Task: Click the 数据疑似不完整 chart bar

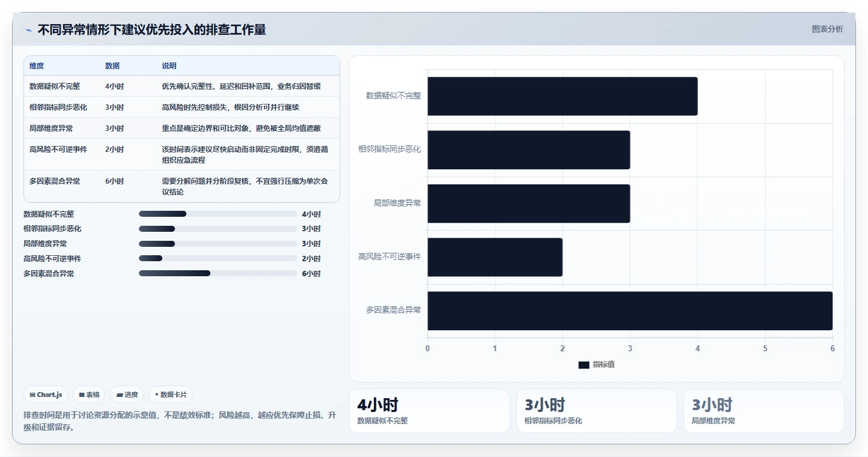Action: [563, 96]
